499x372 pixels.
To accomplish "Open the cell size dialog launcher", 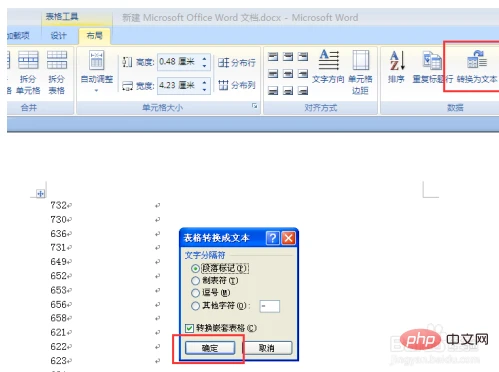I will [x=255, y=106].
